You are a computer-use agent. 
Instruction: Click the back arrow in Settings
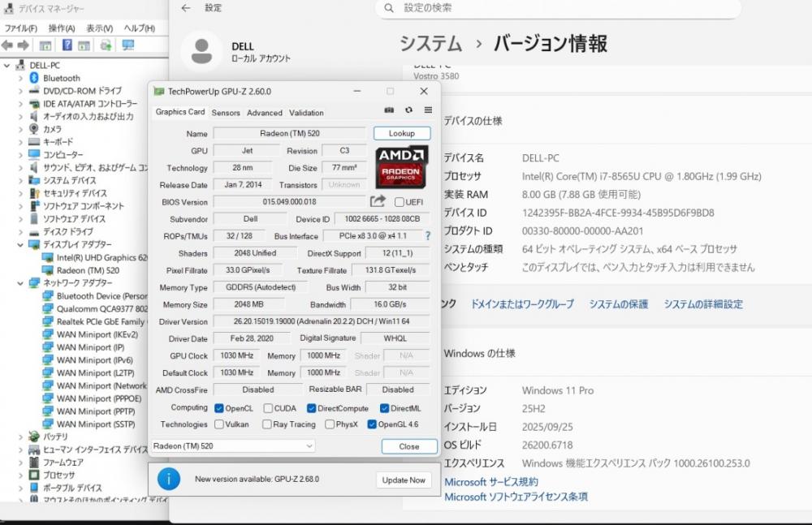[x=186, y=8]
